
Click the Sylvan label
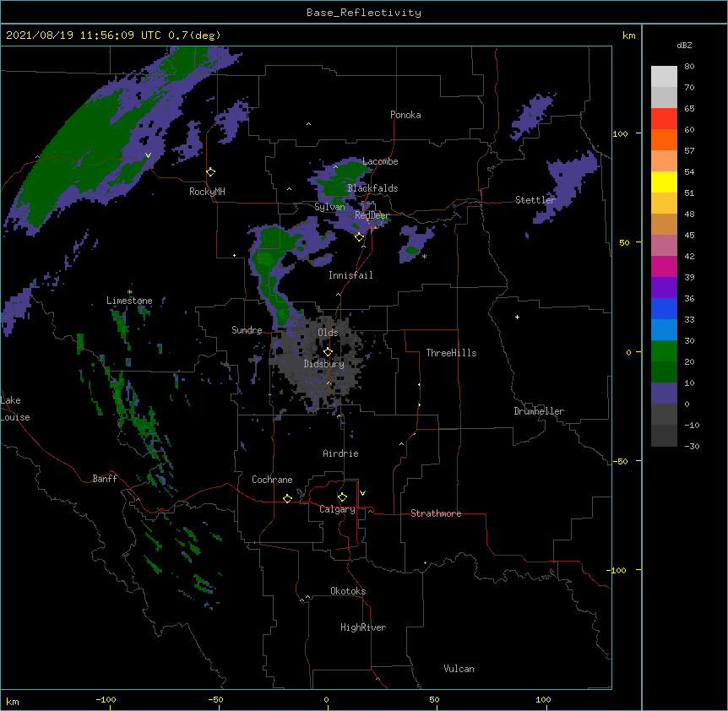click(x=329, y=207)
